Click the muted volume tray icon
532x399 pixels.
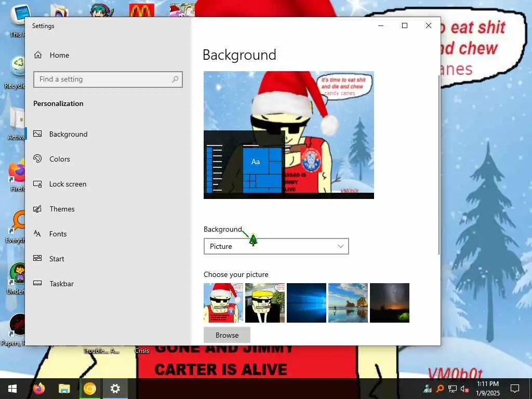pyautogui.click(x=465, y=389)
